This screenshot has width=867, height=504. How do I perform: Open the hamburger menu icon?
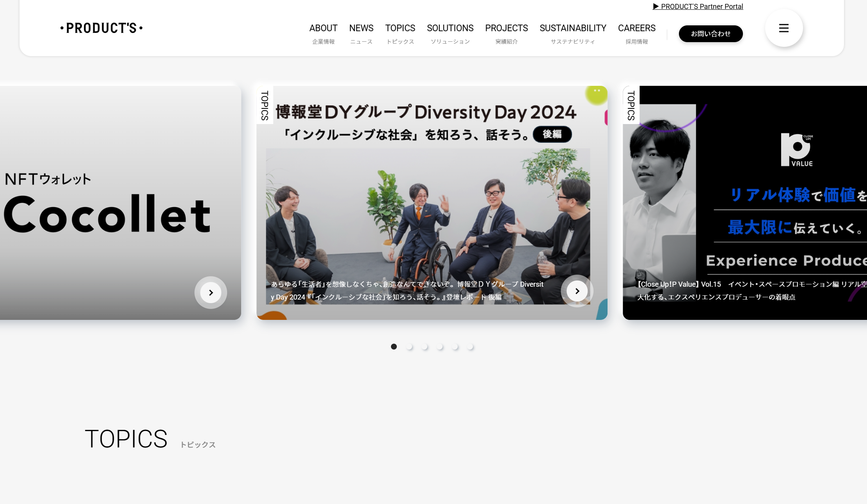784,28
